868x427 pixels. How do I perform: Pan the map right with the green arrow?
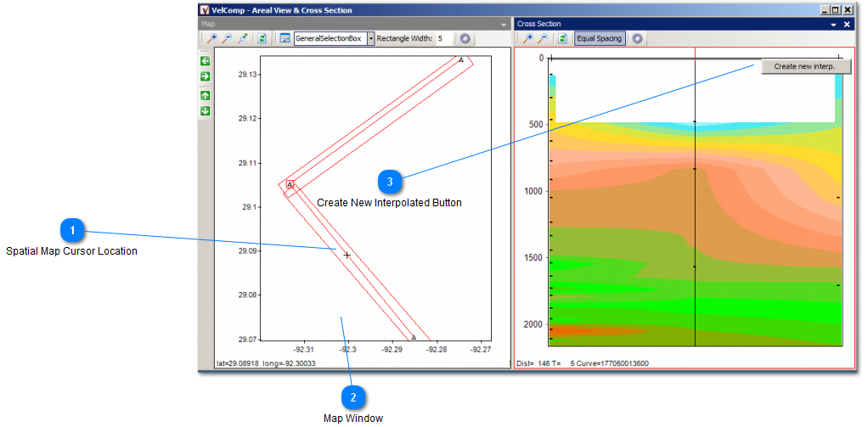tap(205, 76)
